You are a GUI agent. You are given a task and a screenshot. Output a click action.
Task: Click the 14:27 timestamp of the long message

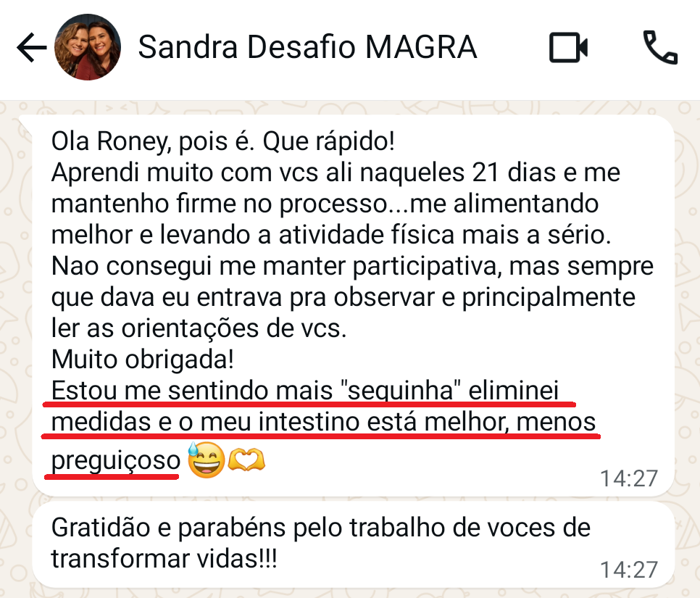click(x=628, y=478)
